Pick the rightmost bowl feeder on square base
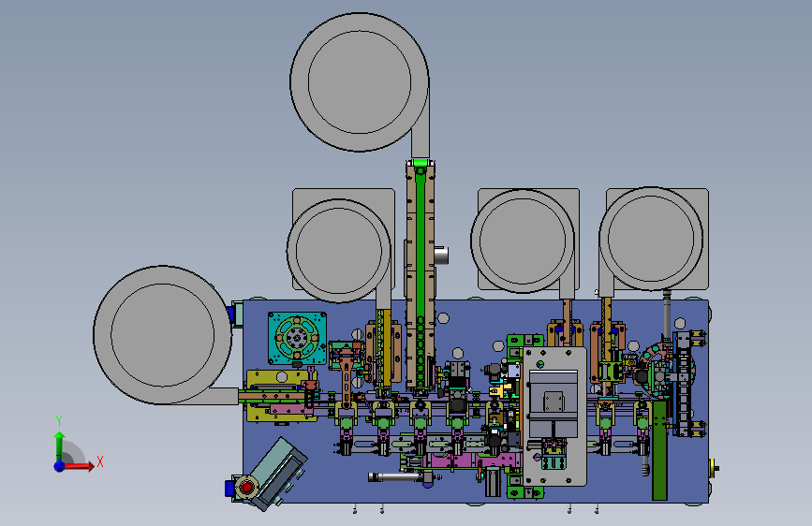Image resolution: width=812 pixels, height=526 pixels. (652, 239)
